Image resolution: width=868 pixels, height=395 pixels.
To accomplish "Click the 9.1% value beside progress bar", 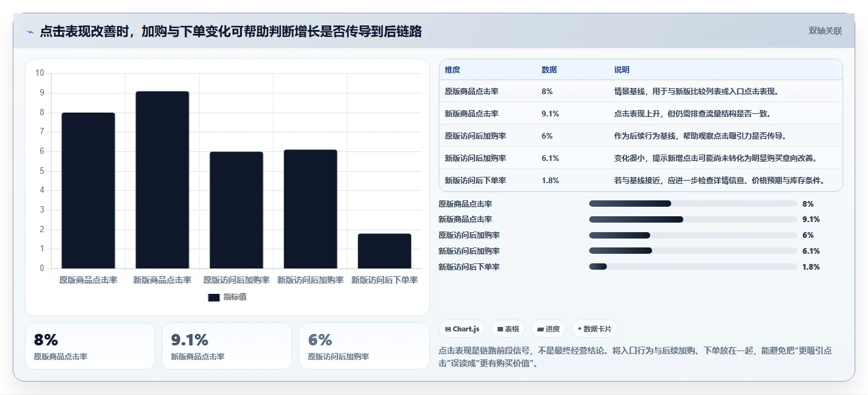I will 811,219.
